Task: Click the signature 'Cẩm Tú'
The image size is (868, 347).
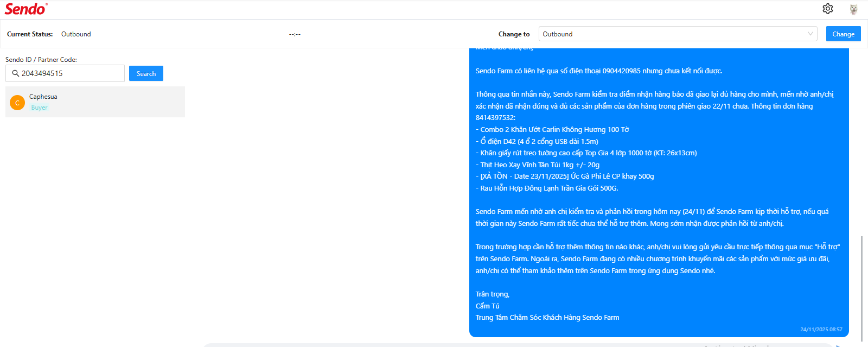Action: pos(487,306)
